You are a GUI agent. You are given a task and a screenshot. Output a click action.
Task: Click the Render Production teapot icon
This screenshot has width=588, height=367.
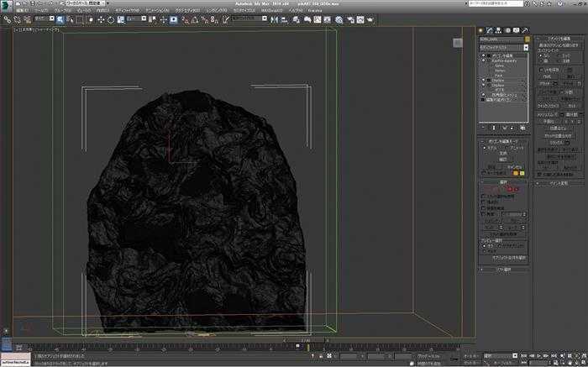(370, 19)
